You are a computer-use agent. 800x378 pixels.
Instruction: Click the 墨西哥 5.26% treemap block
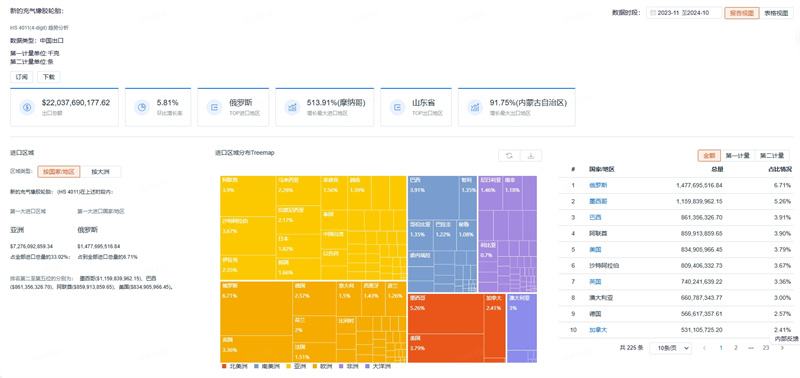point(445,313)
